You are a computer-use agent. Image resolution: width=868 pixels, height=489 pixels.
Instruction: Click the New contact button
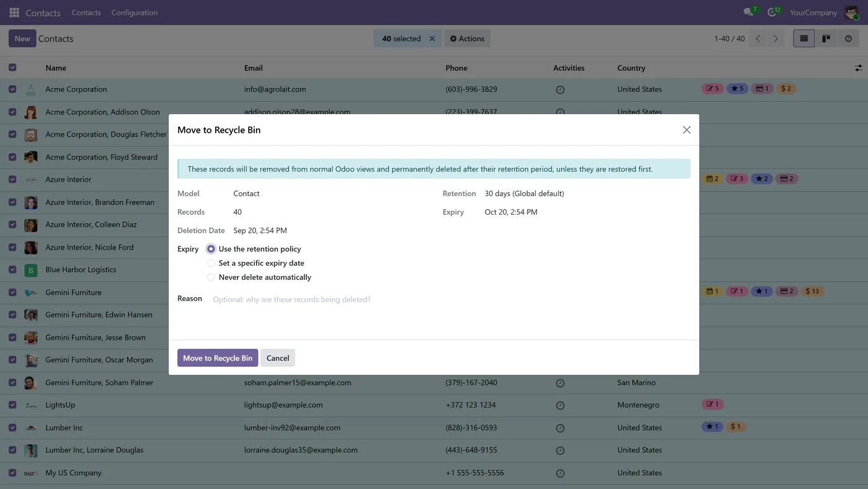(22, 38)
